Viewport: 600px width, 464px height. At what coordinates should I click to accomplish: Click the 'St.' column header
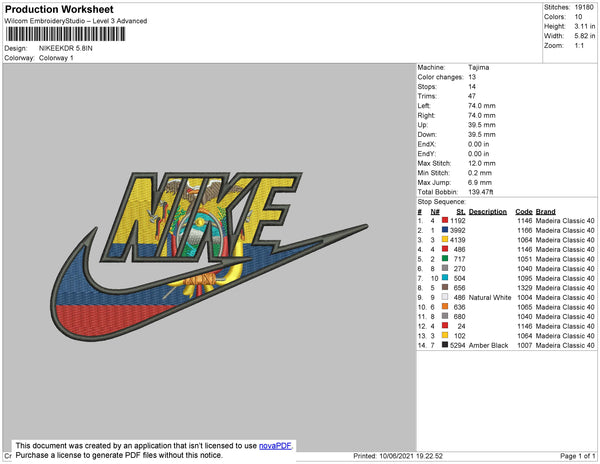(461, 212)
